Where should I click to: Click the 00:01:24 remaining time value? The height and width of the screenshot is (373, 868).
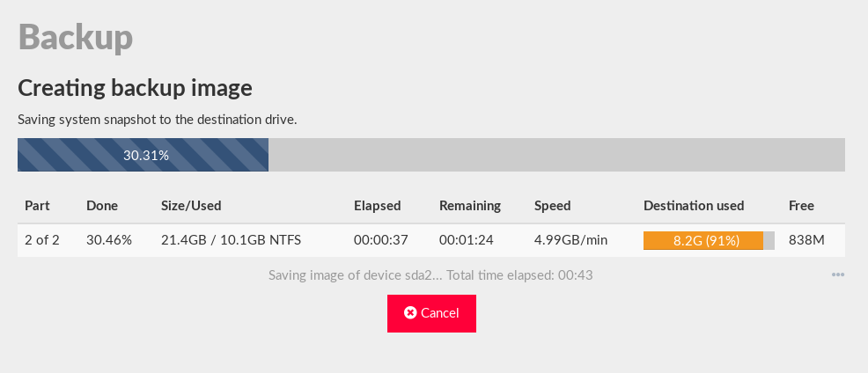[x=466, y=240]
